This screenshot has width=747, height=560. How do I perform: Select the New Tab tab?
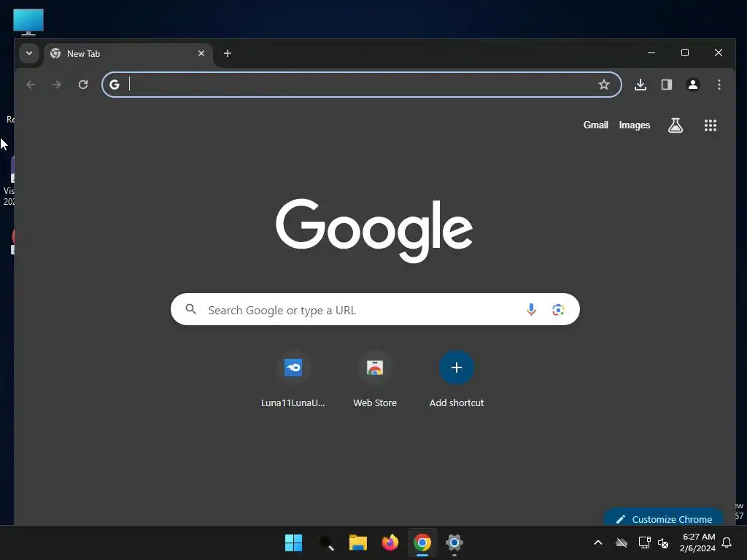click(128, 54)
